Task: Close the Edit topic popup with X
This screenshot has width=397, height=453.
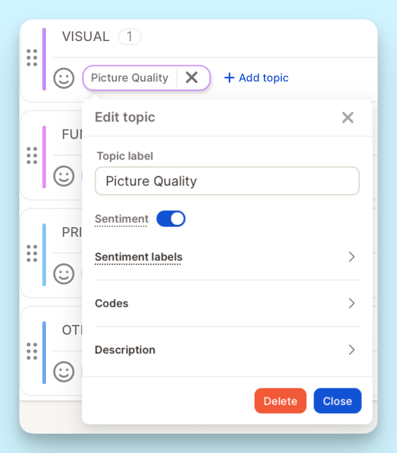Action: pyautogui.click(x=348, y=117)
